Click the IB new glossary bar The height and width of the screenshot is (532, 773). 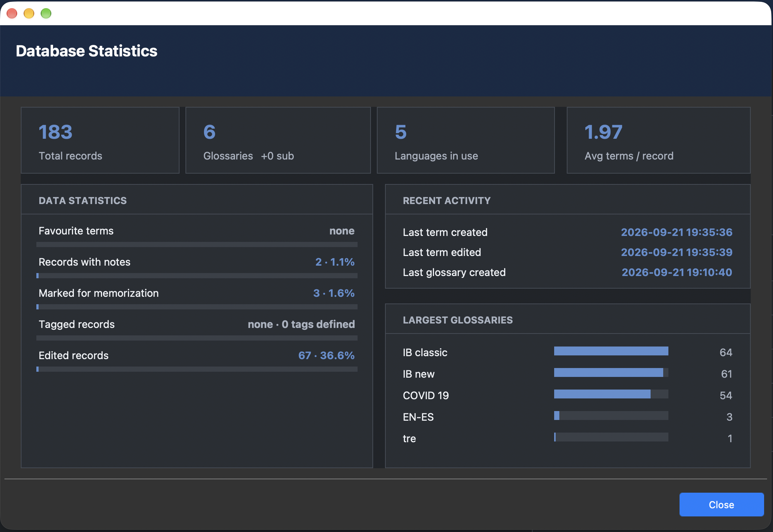611,372
